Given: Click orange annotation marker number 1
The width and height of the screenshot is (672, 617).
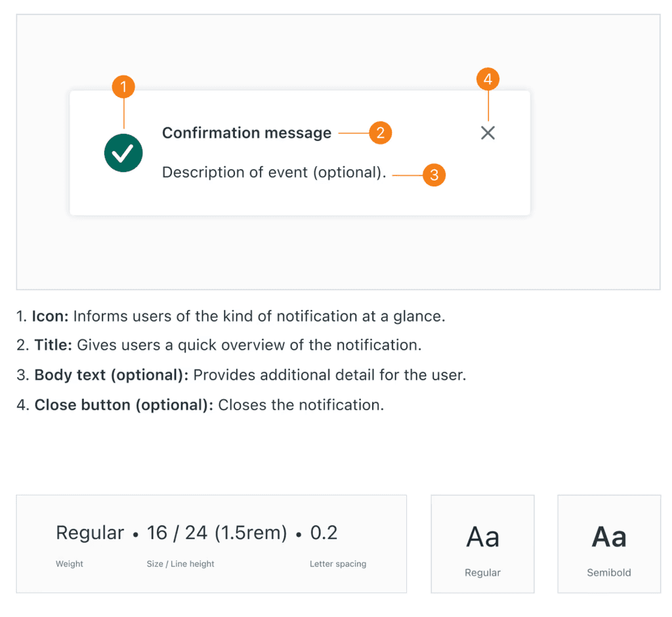Looking at the screenshot, I should (x=123, y=87).
